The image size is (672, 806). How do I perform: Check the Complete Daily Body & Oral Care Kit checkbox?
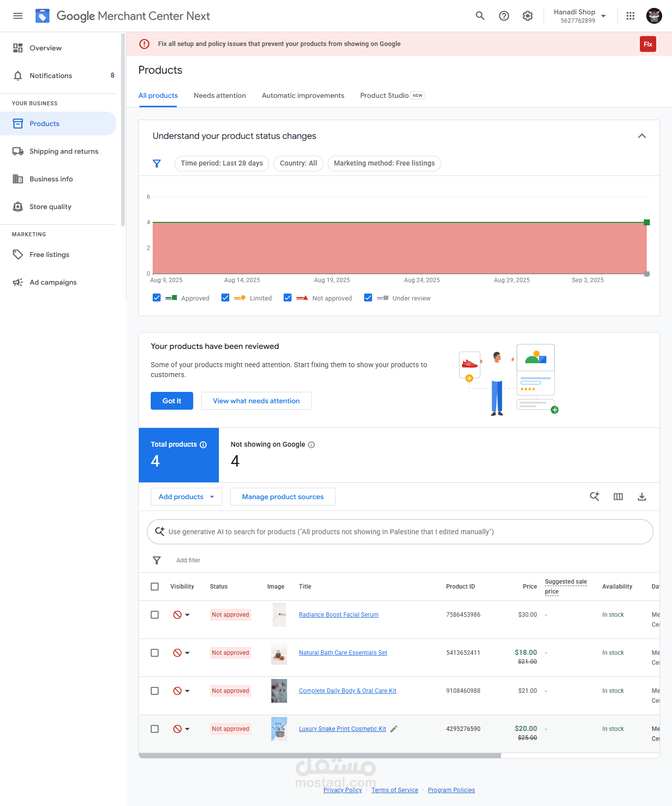coord(155,691)
